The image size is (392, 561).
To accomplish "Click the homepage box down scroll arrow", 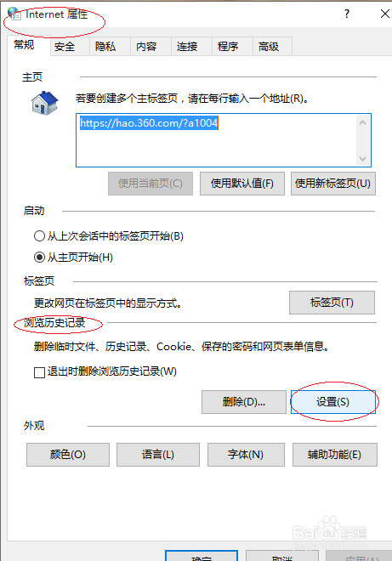I will (362, 158).
